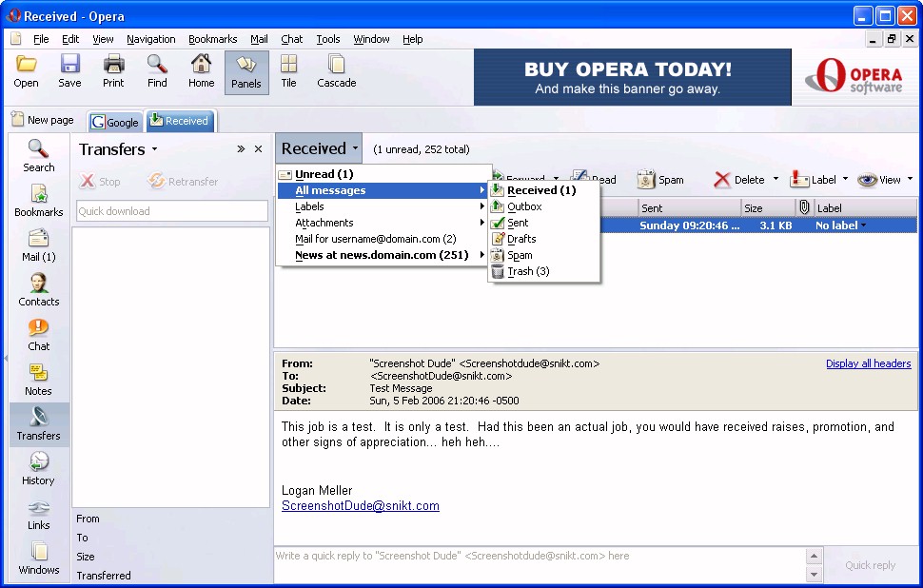
Task: Sort messages by Sent column header
Action: click(x=689, y=207)
